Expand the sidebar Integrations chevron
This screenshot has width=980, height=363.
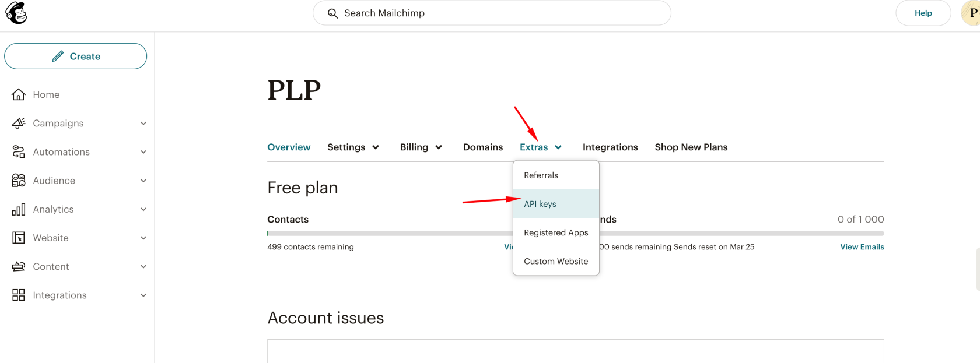coord(143,295)
